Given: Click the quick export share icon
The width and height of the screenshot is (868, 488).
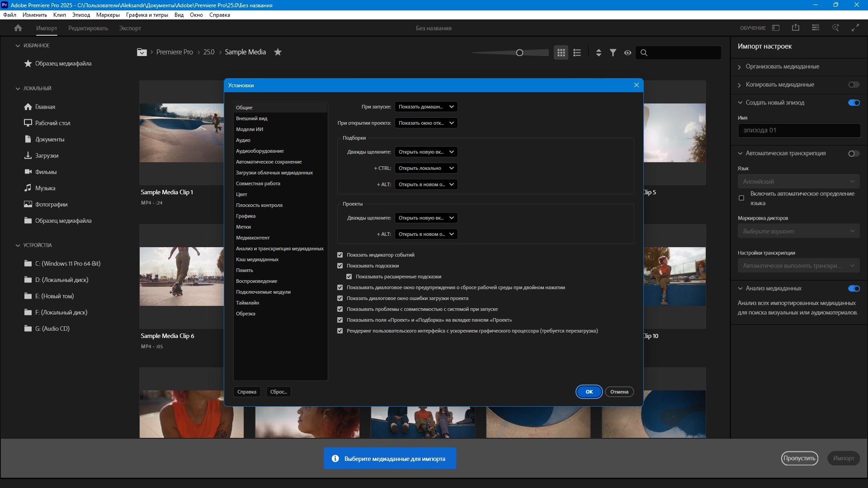Looking at the screenshot, I should coord(796,28).
